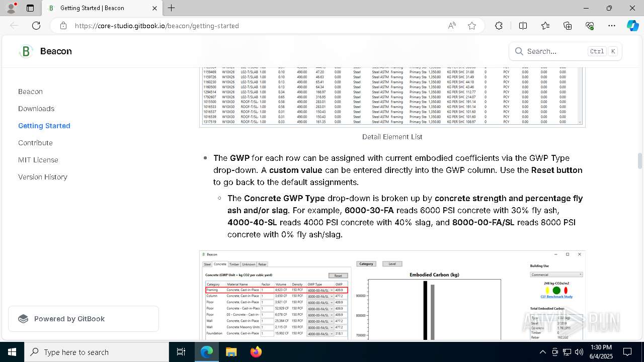
Task: Open the tab actions menu icon
Action: coord(30,8)
